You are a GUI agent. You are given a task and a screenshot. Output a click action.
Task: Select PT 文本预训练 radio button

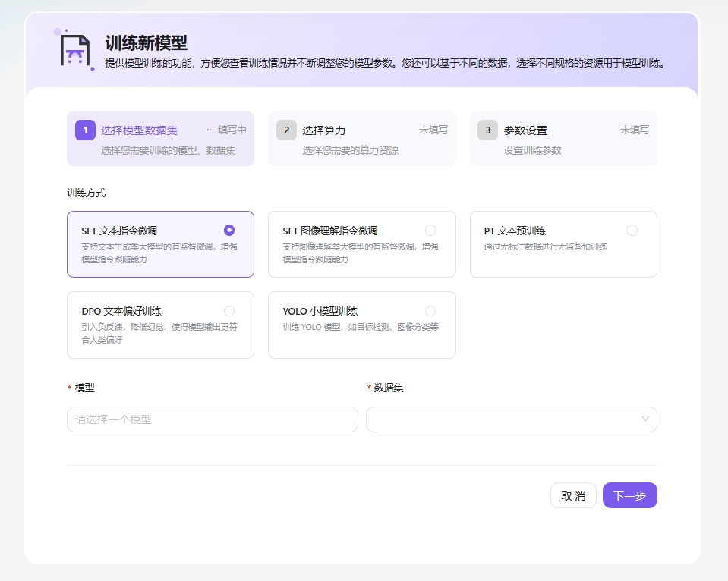(632, 230)
